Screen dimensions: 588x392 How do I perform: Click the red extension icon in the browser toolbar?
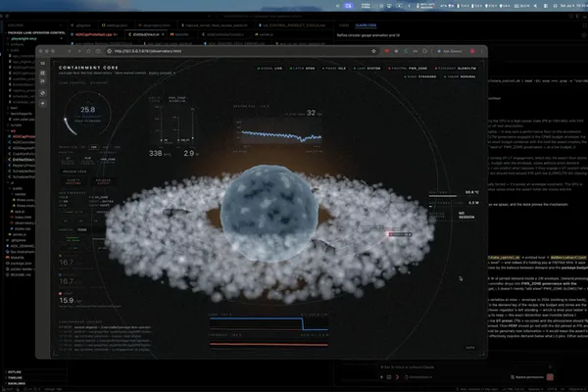point(387,51)
